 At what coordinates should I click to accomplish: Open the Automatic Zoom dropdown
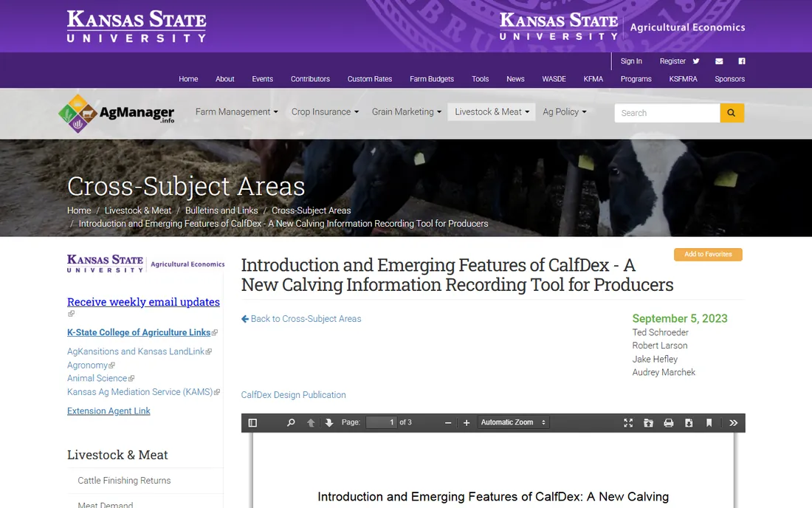[513, 422]
